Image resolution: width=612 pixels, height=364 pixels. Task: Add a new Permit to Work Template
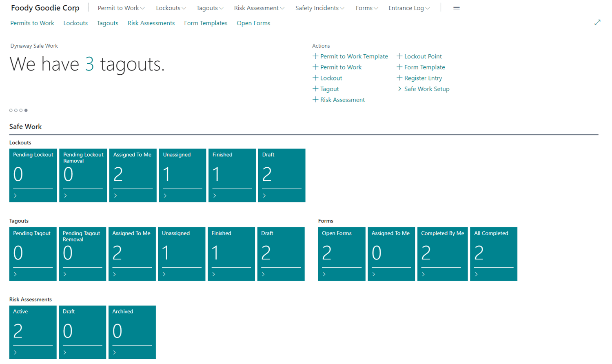pos(354,56)
